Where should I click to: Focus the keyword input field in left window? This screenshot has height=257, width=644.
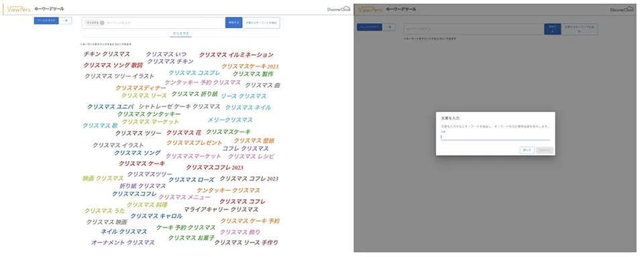click(x=164, y=23)
